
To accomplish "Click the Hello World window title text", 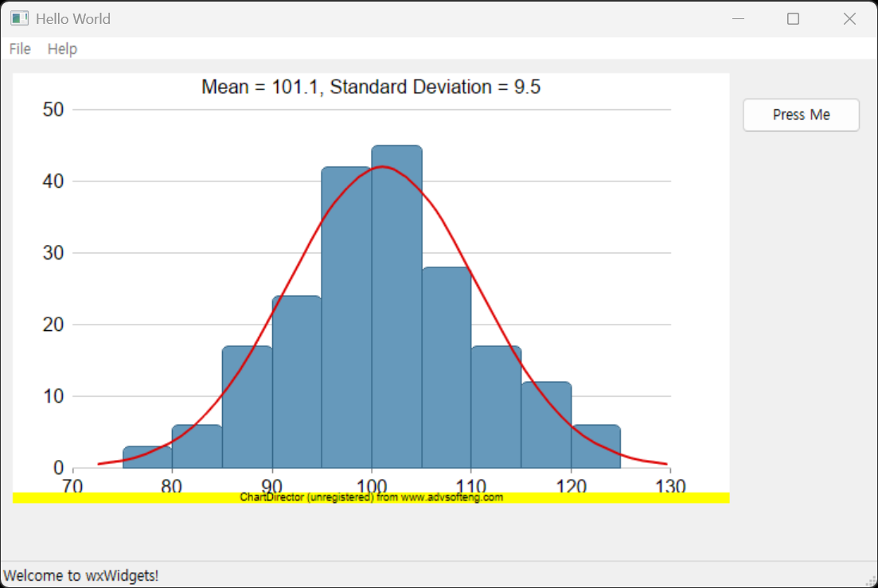I will tap(73, 19).
